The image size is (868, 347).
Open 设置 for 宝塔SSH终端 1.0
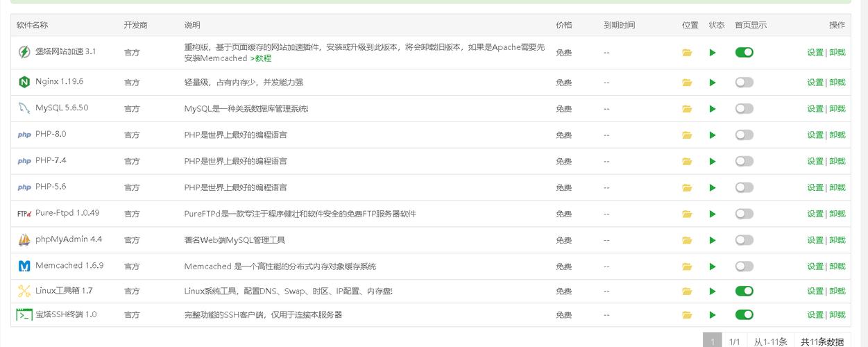point(815,315)
